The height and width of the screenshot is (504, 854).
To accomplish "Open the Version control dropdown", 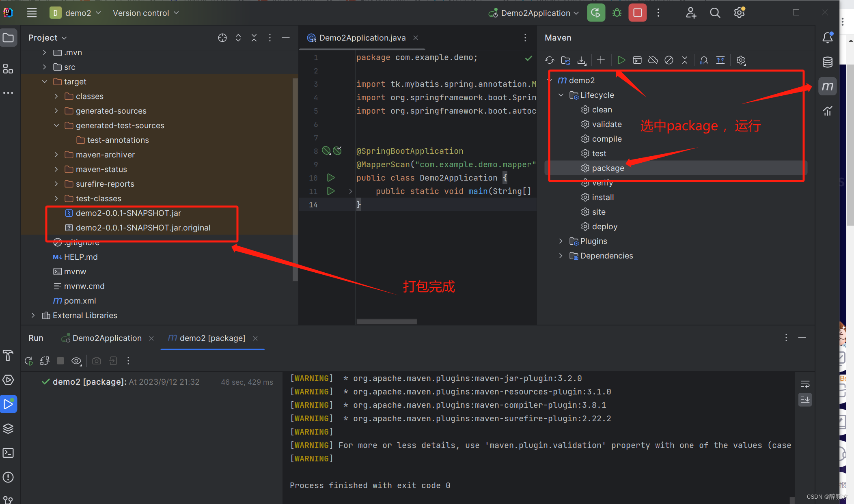I will [145, 13].
